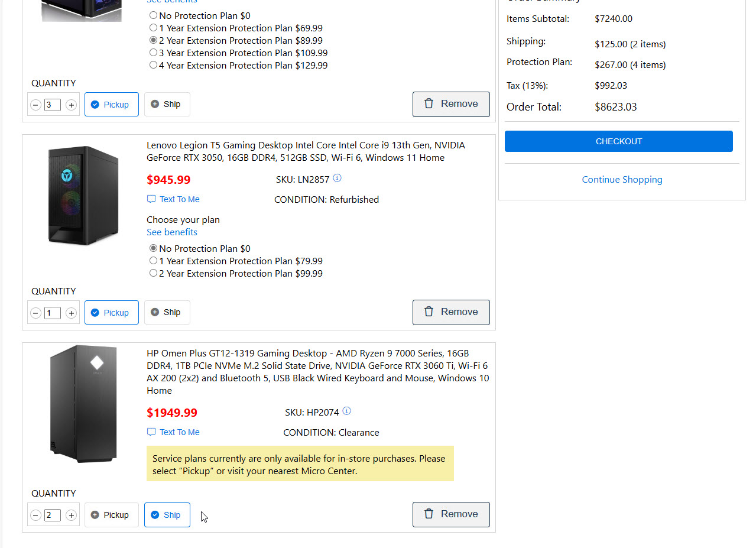
Task: Click plus to increase Lenovo Legion quantity
Action: (x=71, y=313)
